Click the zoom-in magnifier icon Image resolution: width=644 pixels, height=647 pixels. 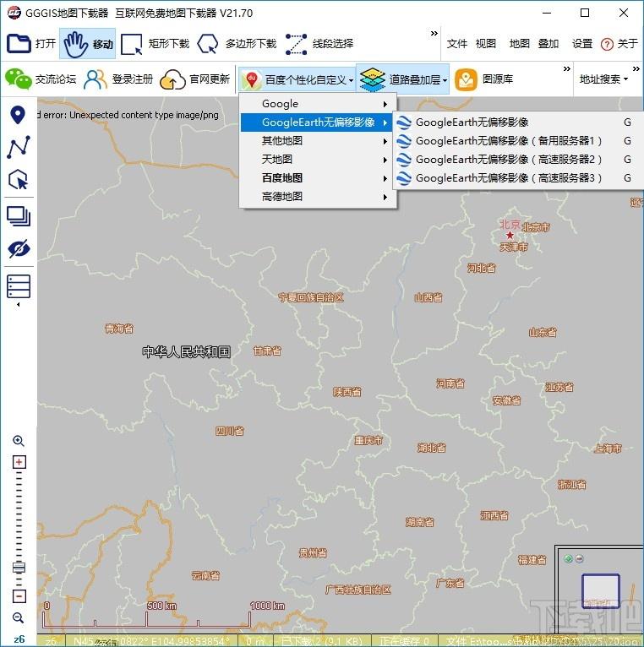tap(19, 441)
